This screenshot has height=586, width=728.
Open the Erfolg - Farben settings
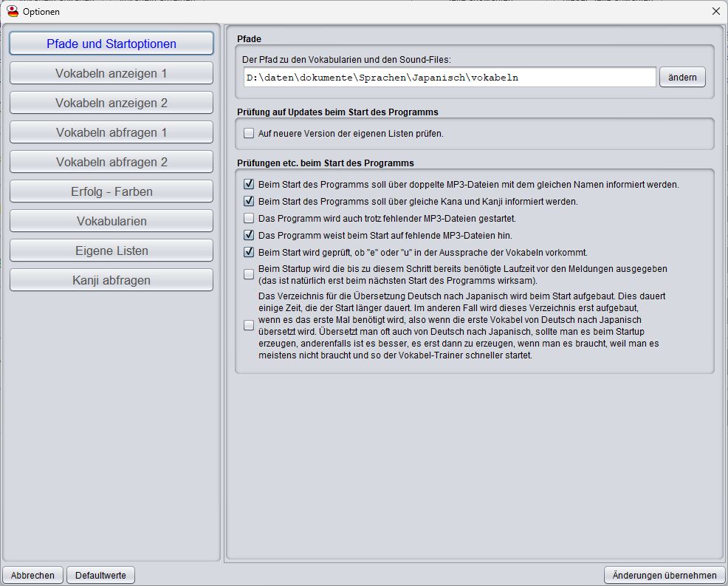coord(111,191)
